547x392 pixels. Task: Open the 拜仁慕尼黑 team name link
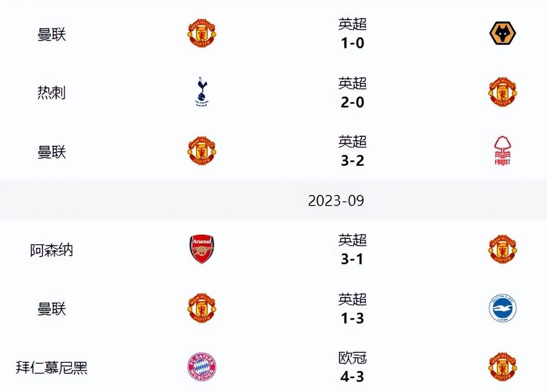[52, 367]
